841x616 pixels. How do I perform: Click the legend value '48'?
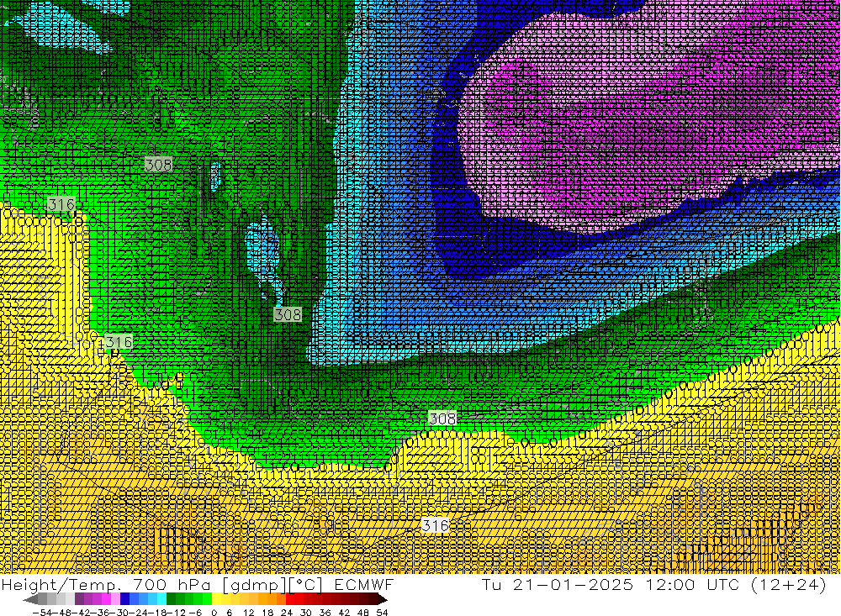click(363, 613)
